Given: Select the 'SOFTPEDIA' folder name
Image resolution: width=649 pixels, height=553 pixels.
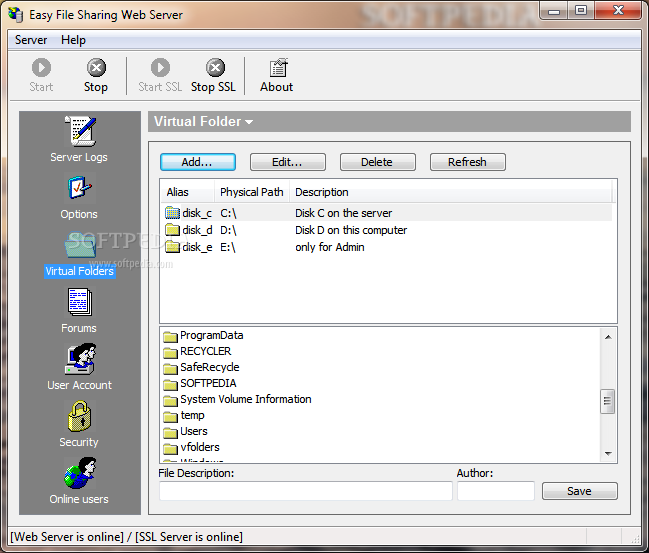Looking at the screenshot, I should pos(208,383).
